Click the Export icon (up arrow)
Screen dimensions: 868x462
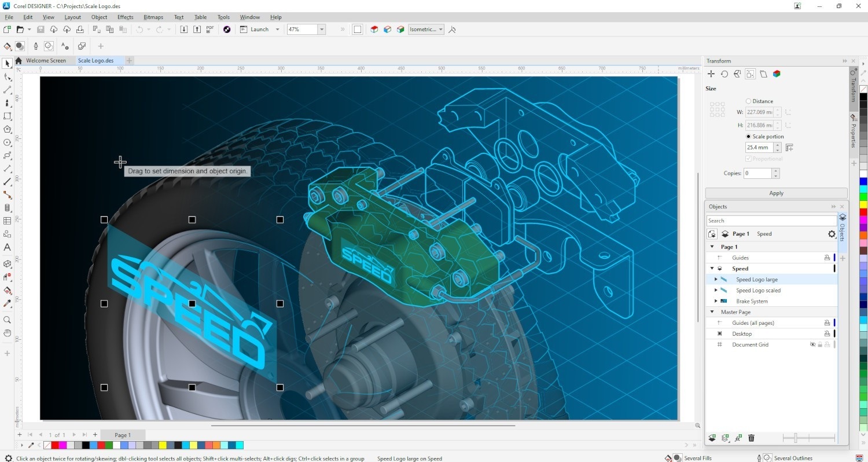click(x=197, y=30)
